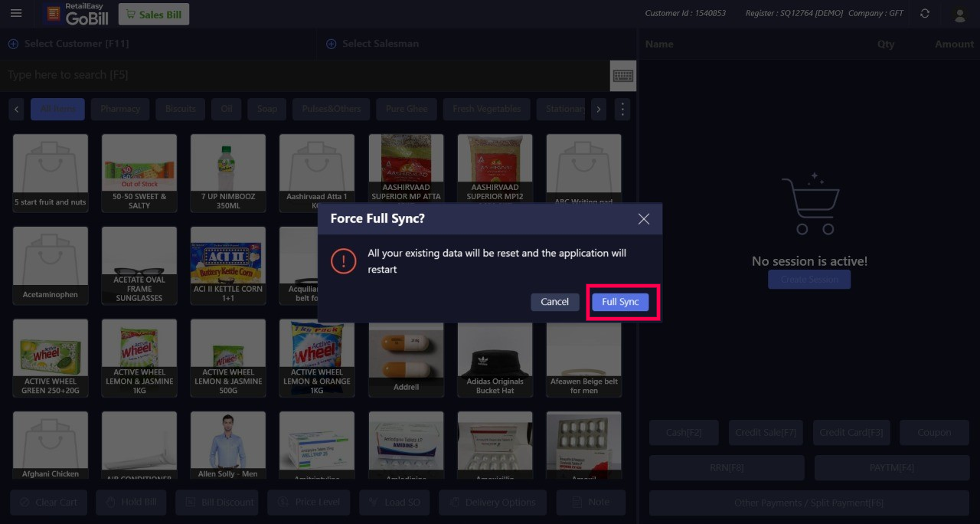The width and height of the screenshot is (980, 524).
Task: Cancel the Force Full Sync dialog
Action: coord(554,302)
